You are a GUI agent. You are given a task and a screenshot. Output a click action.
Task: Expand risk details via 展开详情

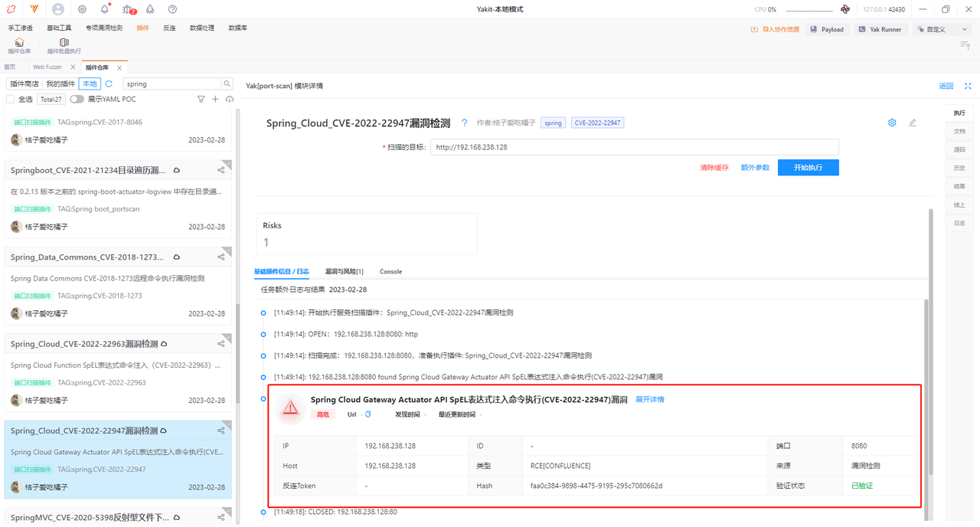click(x=650, y=399)
